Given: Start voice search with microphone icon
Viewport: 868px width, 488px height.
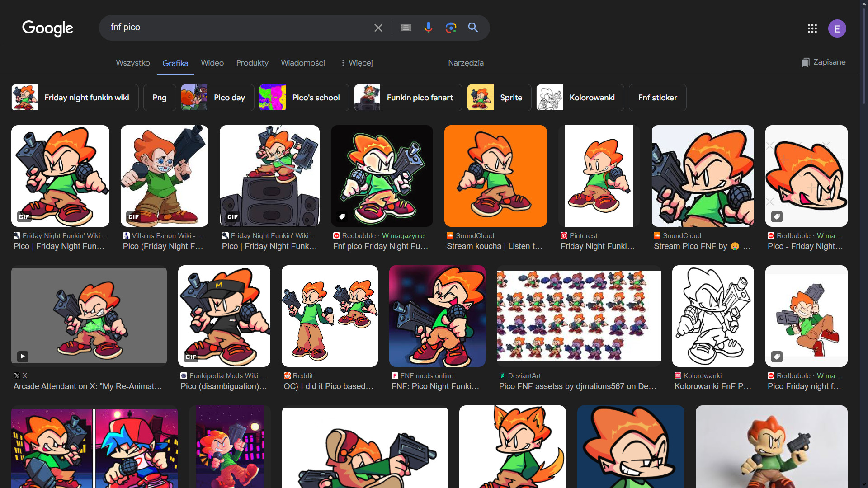Looking at the screenshot, I should click(x=429, y=28).
